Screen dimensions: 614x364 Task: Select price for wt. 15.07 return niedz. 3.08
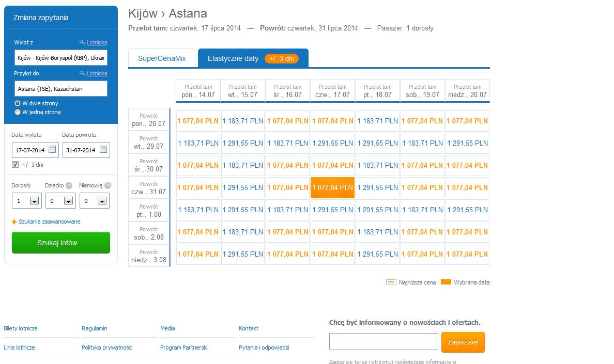click(243, 254)
